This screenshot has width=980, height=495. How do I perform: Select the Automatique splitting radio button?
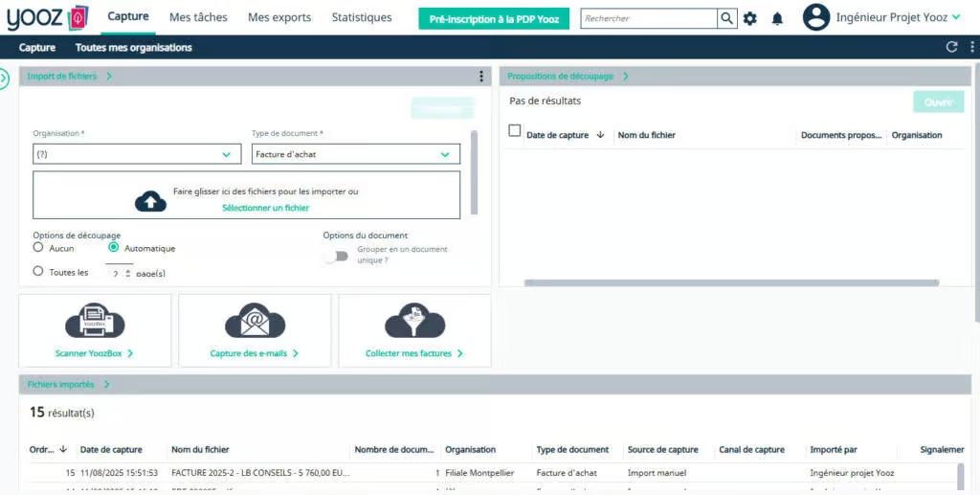(114, 248)
